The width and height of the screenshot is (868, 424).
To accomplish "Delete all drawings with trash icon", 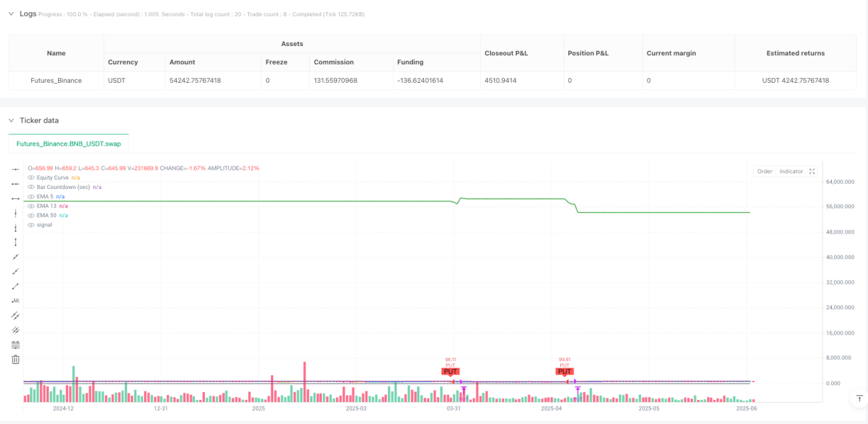I will [x=16, y=359].
